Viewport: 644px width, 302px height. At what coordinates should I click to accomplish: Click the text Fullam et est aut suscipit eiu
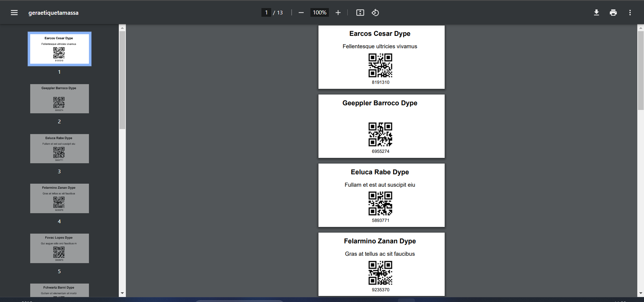point(380,185)
